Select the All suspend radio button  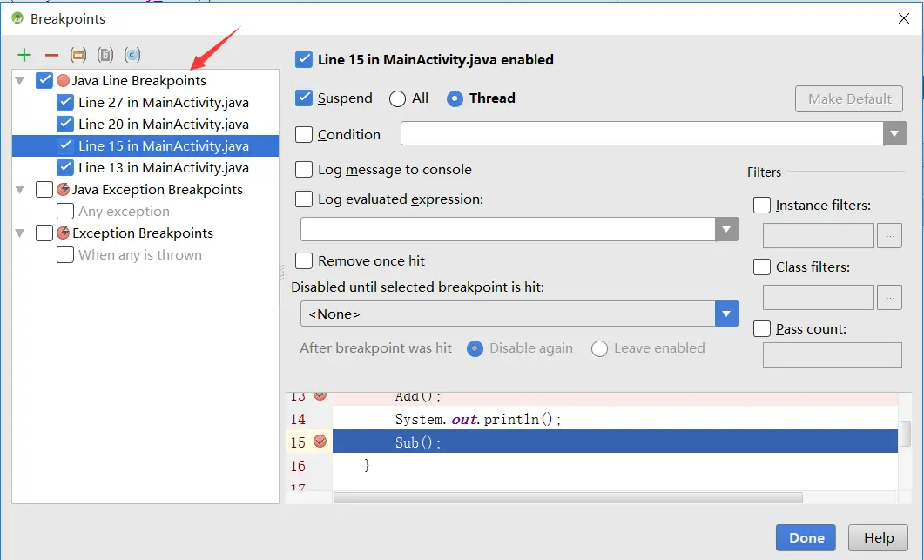coord(396,98)
